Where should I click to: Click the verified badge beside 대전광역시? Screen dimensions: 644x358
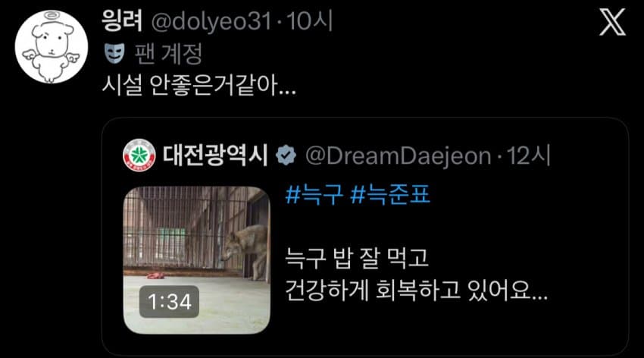pyautogui.click(x=286, y=155)
